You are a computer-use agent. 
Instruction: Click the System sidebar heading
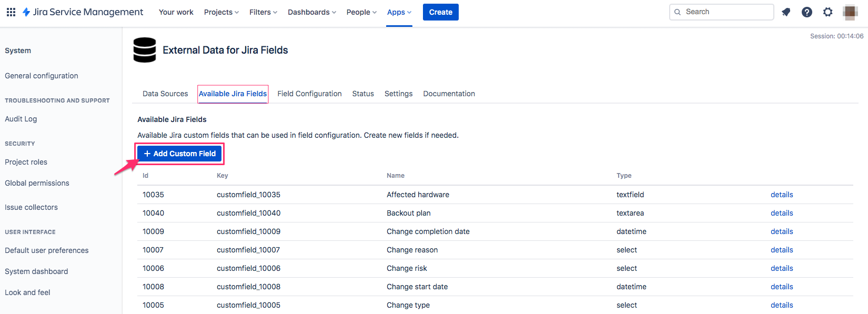(18, 50)
